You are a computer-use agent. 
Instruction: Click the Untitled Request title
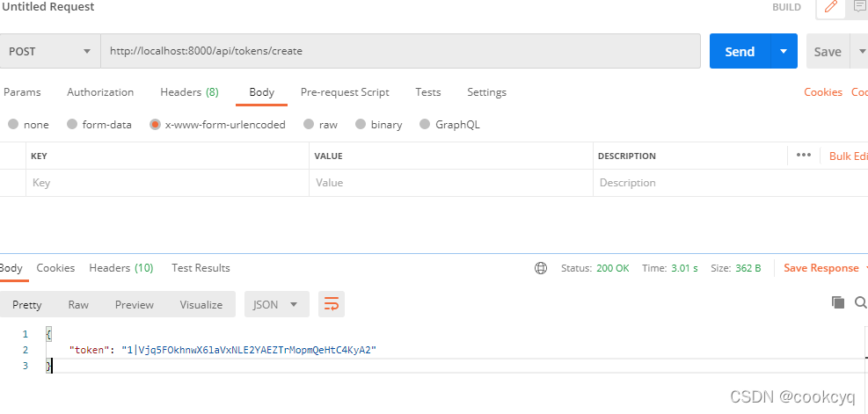(48, 7)
